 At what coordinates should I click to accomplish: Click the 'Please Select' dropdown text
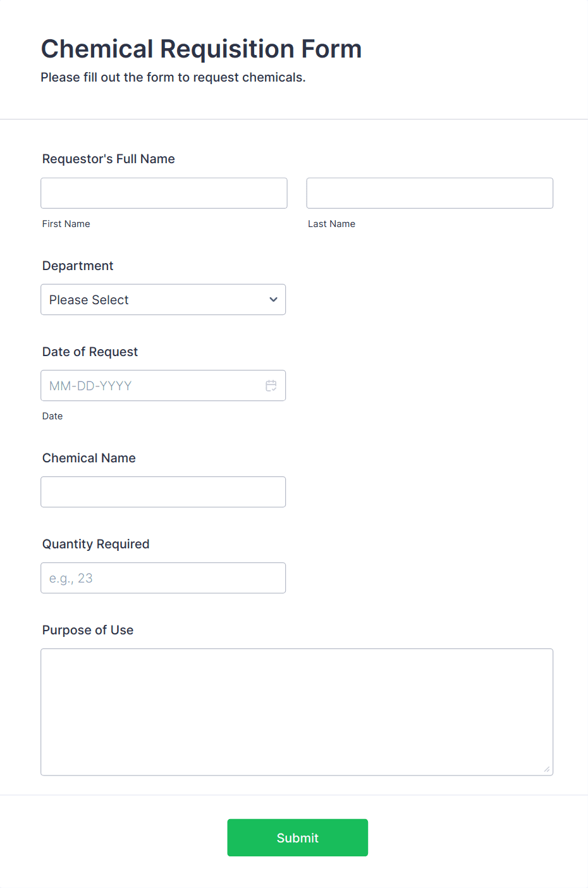(x=89, y=300)
